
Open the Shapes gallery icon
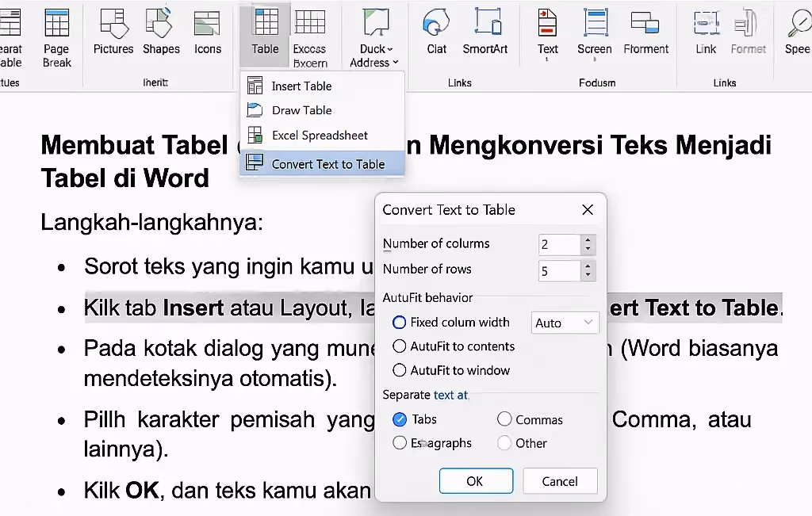coord(159,23)
